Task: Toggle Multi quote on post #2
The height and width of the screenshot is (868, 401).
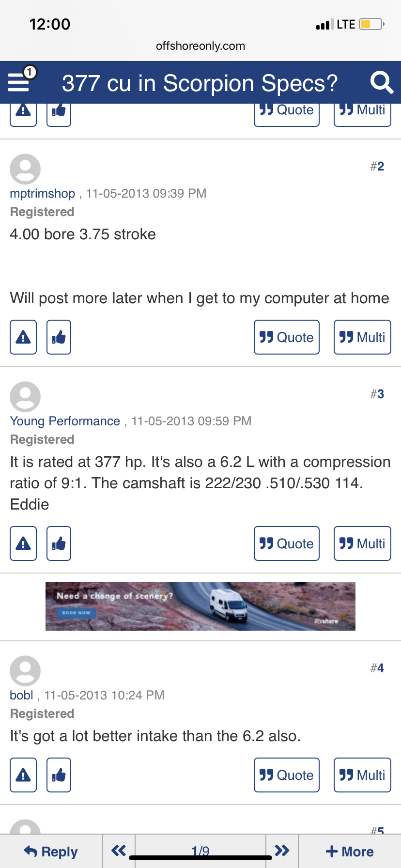Action: click(x=362, y=337)
